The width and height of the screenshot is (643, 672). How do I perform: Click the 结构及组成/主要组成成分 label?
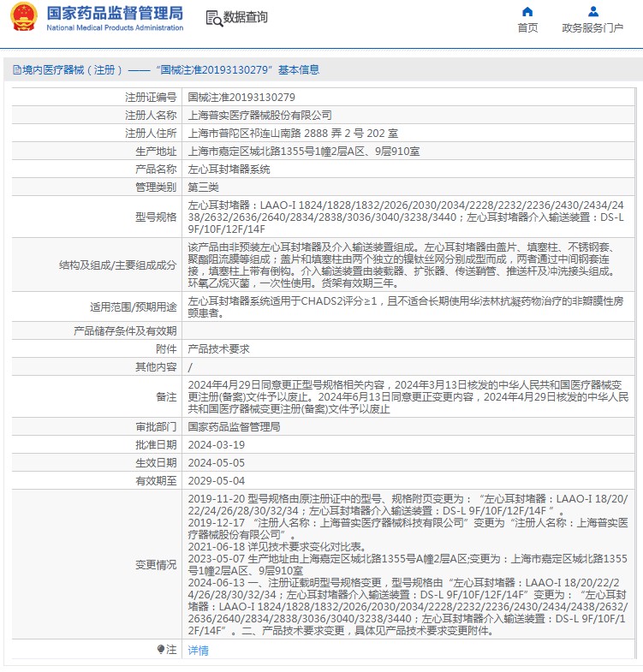117,265
